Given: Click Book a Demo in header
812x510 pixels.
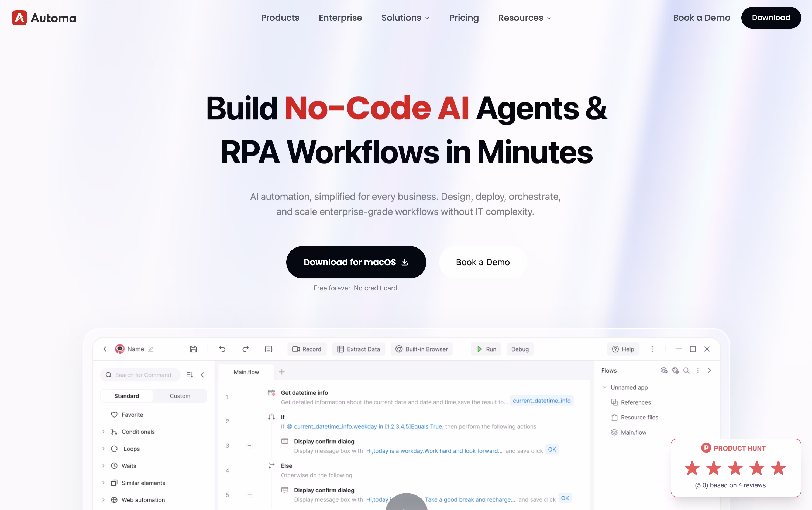Looking at the screenshot, I should pyautogui.click(x=701, y=18).
